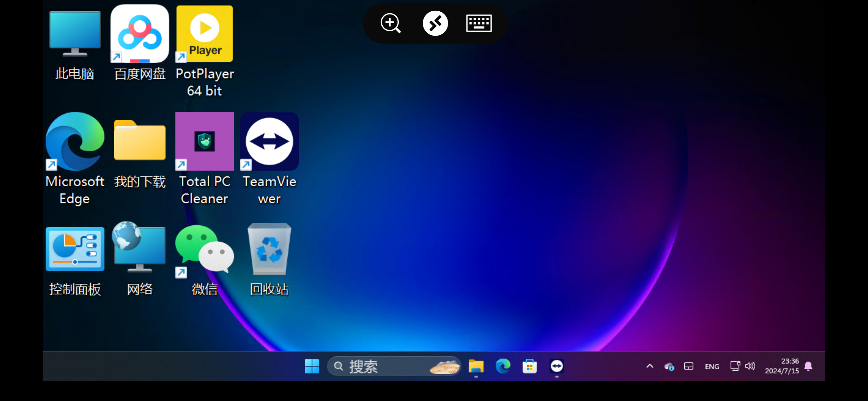Open File Explorer from the taskbar

point(476,366)
